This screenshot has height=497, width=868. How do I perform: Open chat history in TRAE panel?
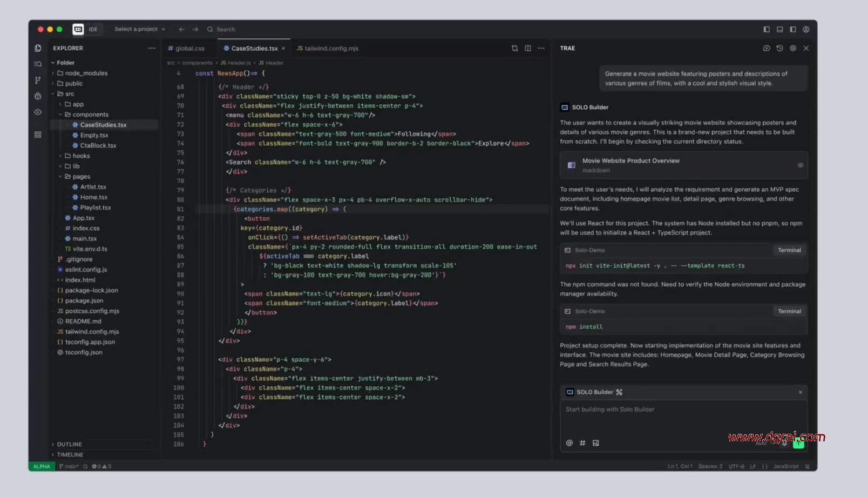coord(779,48)
